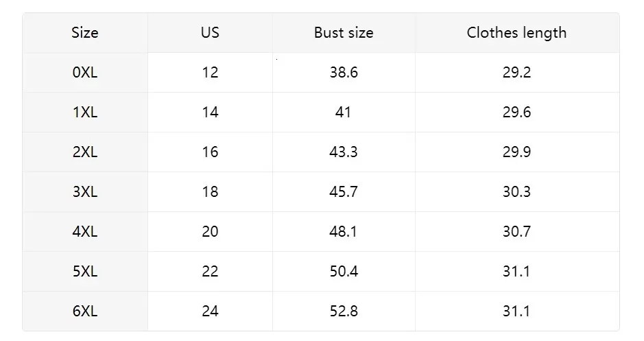Select the 1XL size cell

pos(85,112)
